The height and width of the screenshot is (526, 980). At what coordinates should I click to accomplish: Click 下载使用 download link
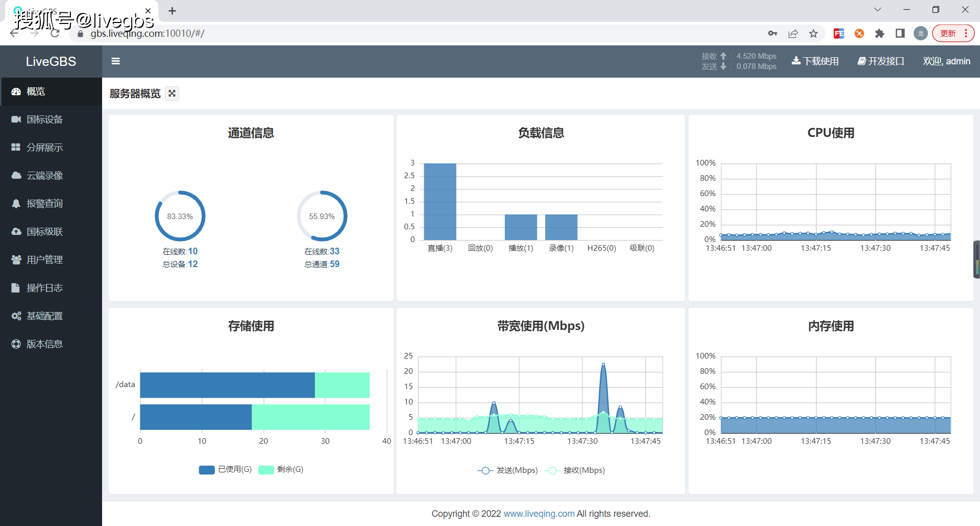(815, 61)
